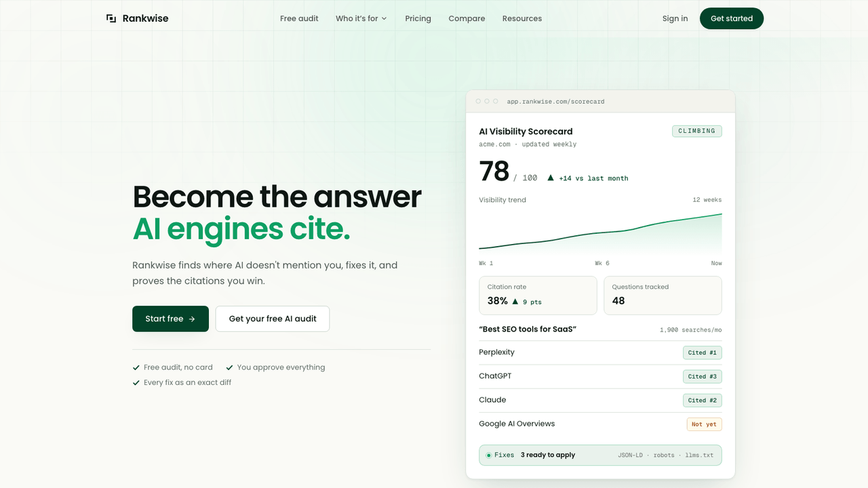The width and height of the screenshot is (868, 488).
Task: Click the Wk 1 axis label
Action: coord(486,263)
